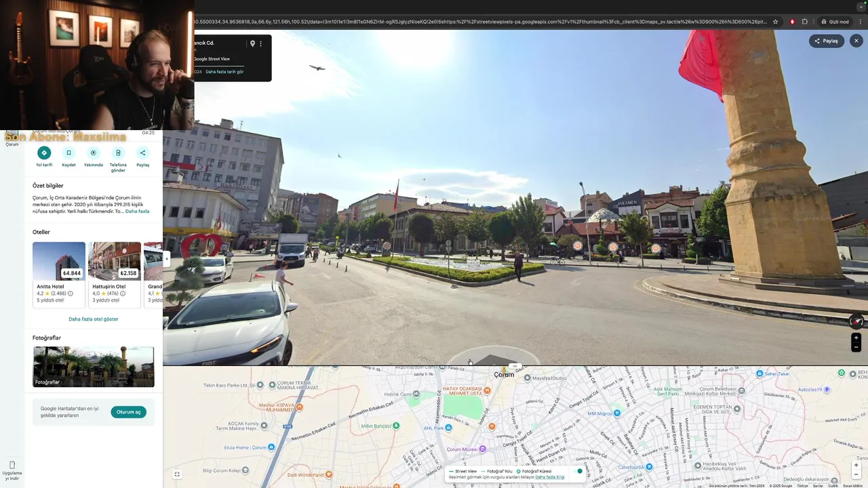Click the Oturum aç button

128,412
